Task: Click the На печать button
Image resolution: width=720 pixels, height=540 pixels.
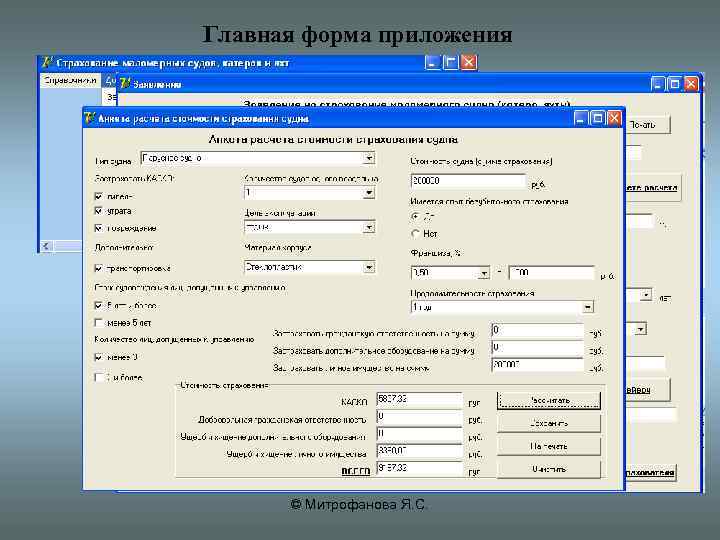Action: (549, 446)
